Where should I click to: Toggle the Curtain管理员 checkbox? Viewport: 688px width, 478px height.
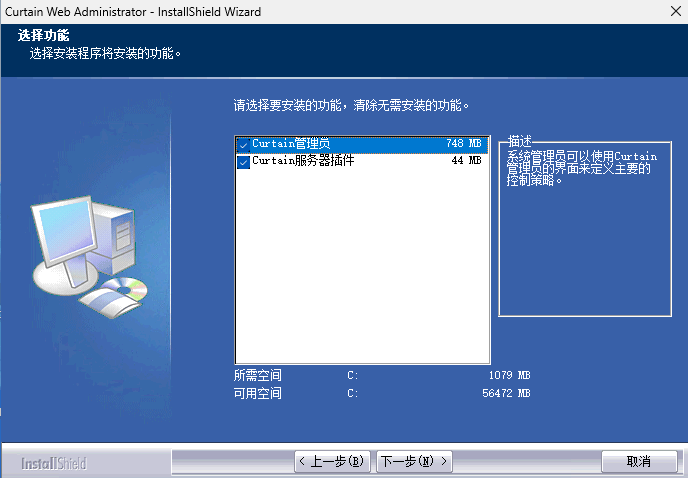coord(244,144)
